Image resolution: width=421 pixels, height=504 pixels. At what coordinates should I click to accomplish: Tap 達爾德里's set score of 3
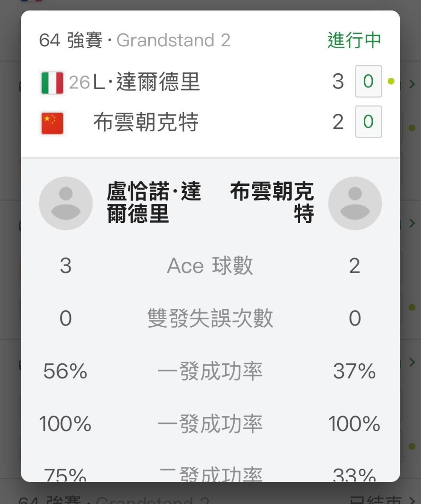[338, 81]
